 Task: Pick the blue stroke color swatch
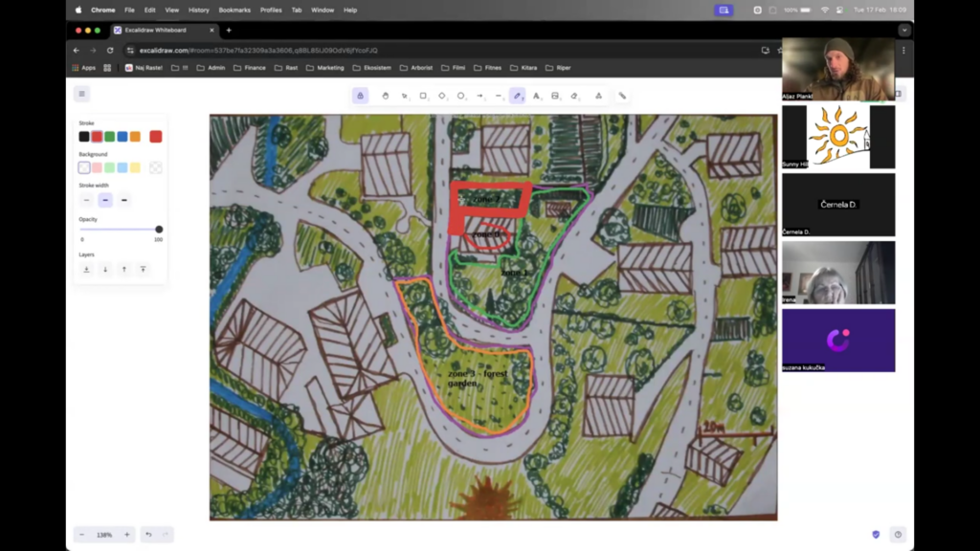coord(122,136)
